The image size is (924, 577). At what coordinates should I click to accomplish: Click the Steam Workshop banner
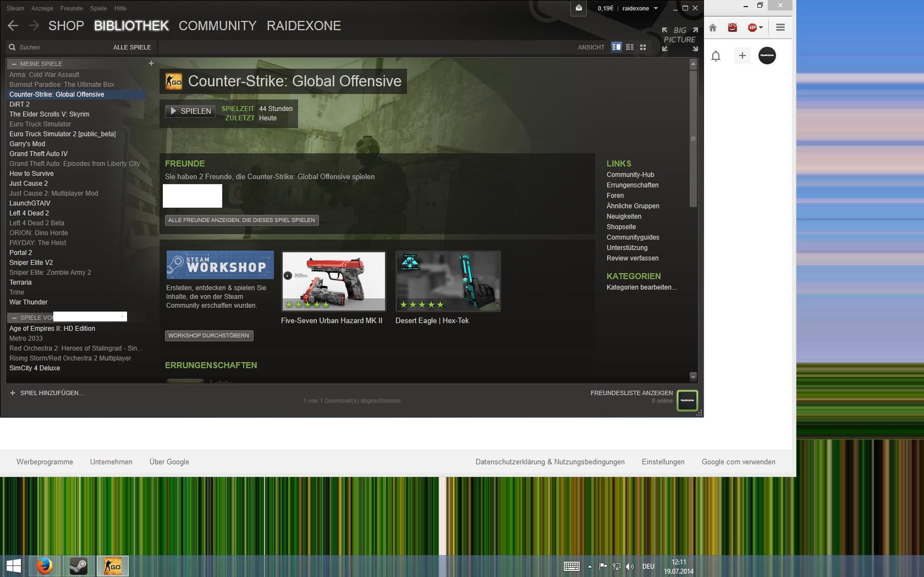220,265
